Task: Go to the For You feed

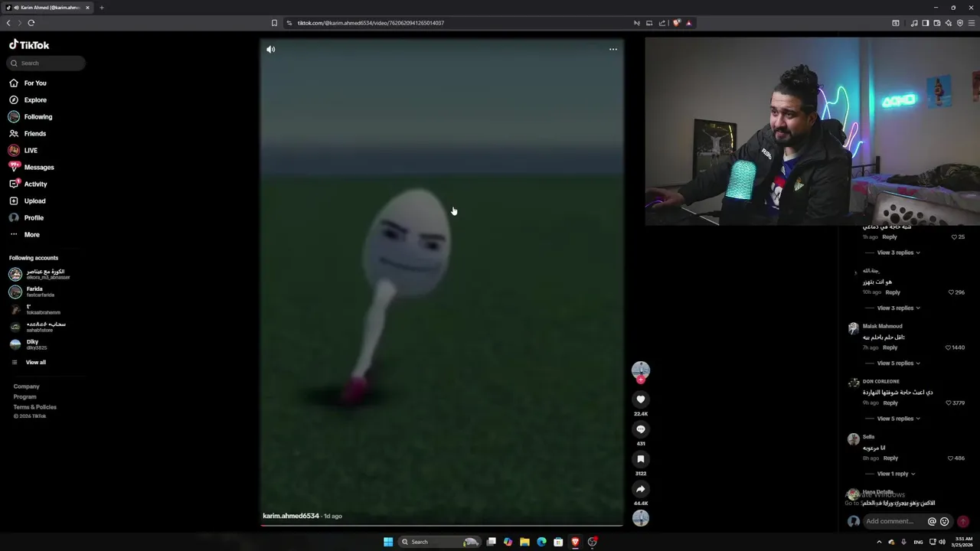Action: click(x=28, y=83)
